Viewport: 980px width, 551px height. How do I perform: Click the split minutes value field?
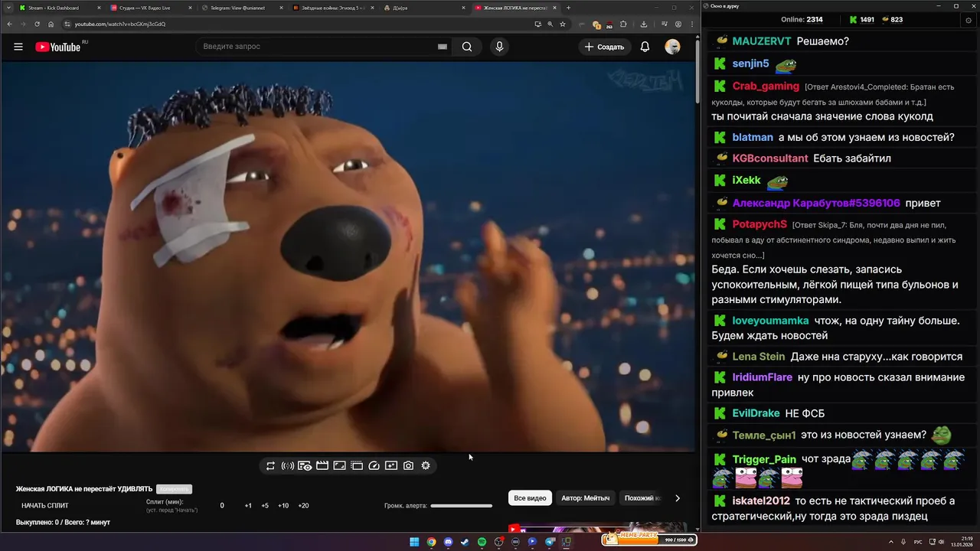coord(222,506)
